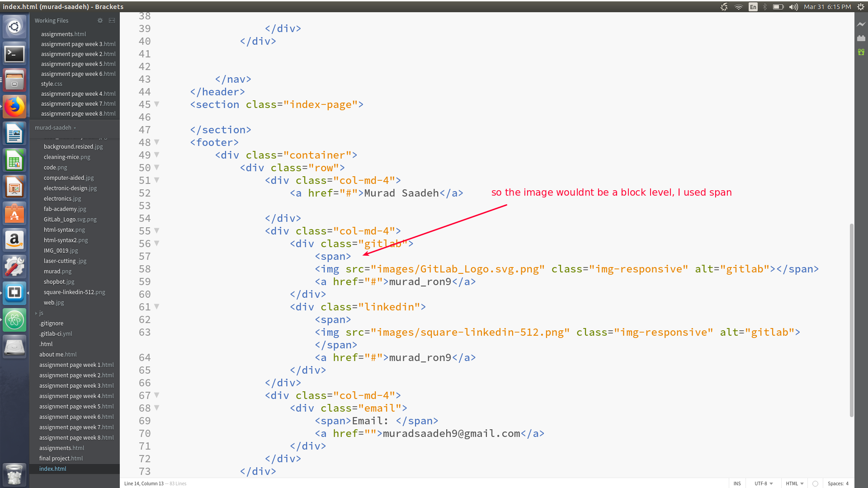Open the HTML language mode dropdown
This screenshot has width=868, height=488.
coord(795,483)
